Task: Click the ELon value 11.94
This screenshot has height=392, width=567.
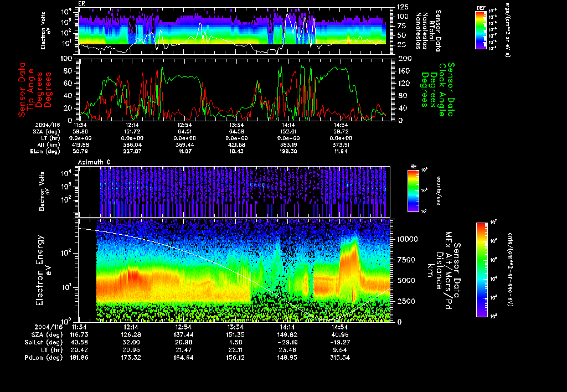Action: pyautogui.click(x=341, y=152)
